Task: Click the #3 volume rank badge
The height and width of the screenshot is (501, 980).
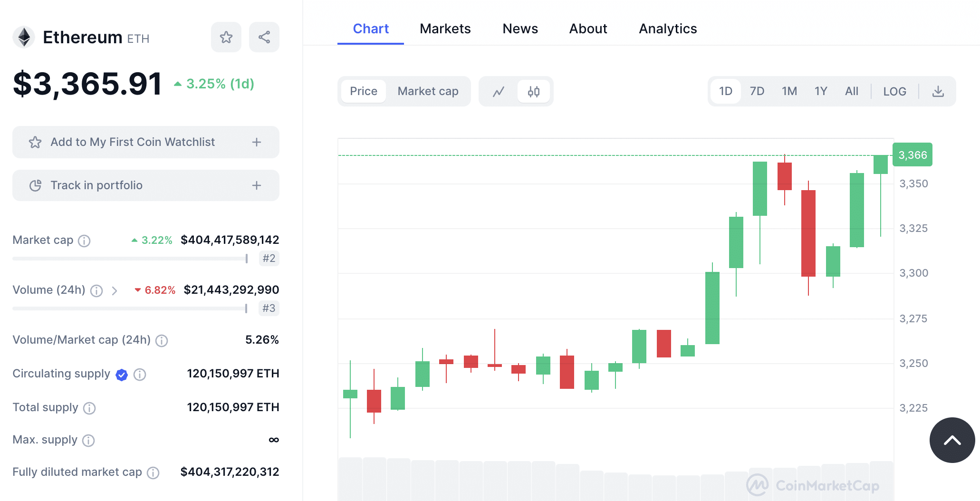Action: pos(269,308)
